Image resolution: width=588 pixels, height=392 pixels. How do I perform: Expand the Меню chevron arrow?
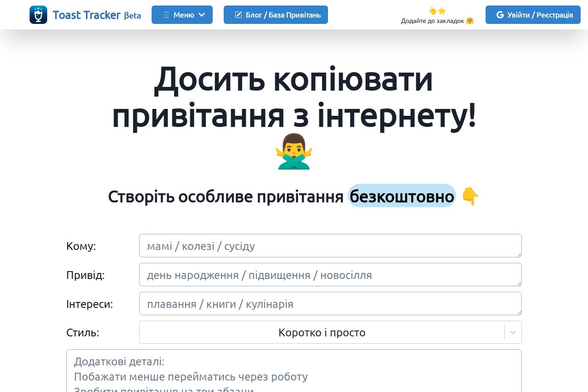coord(202,15)
